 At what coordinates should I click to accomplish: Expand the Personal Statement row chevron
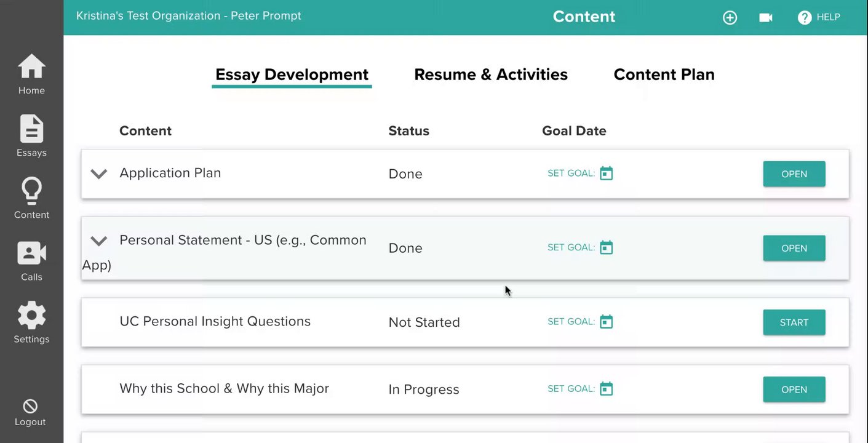click(99, 241)
